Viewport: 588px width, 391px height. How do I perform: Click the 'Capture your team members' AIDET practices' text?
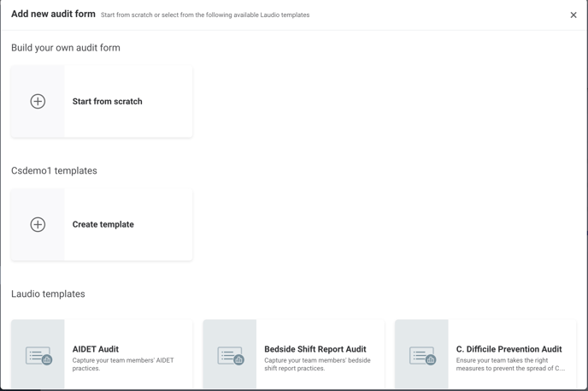click(x=123, y=364)
